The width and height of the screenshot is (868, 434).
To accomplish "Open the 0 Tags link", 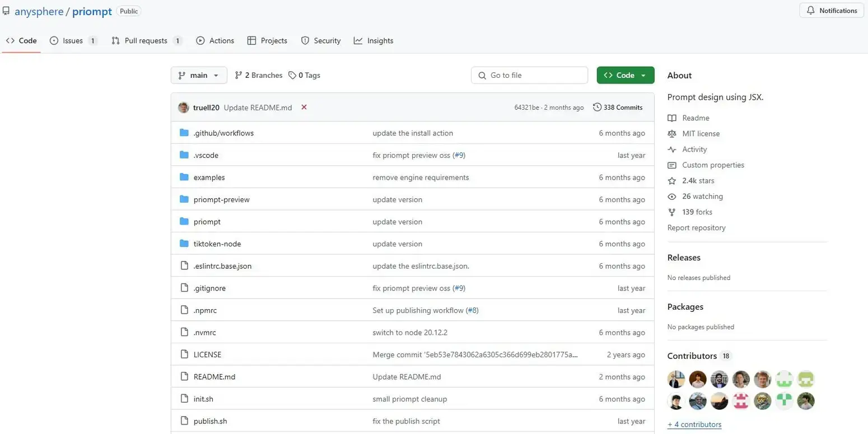I will click(305, 75).
